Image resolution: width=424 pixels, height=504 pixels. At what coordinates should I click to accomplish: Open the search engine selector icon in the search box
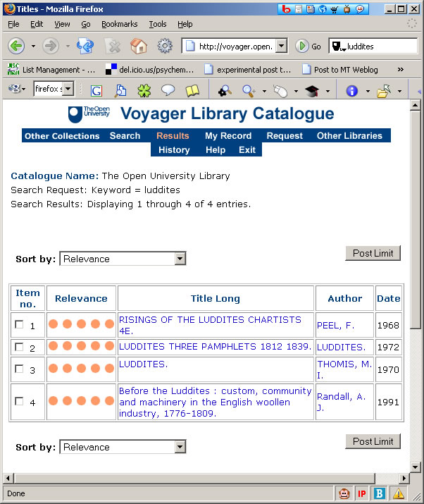pos(338,47)
